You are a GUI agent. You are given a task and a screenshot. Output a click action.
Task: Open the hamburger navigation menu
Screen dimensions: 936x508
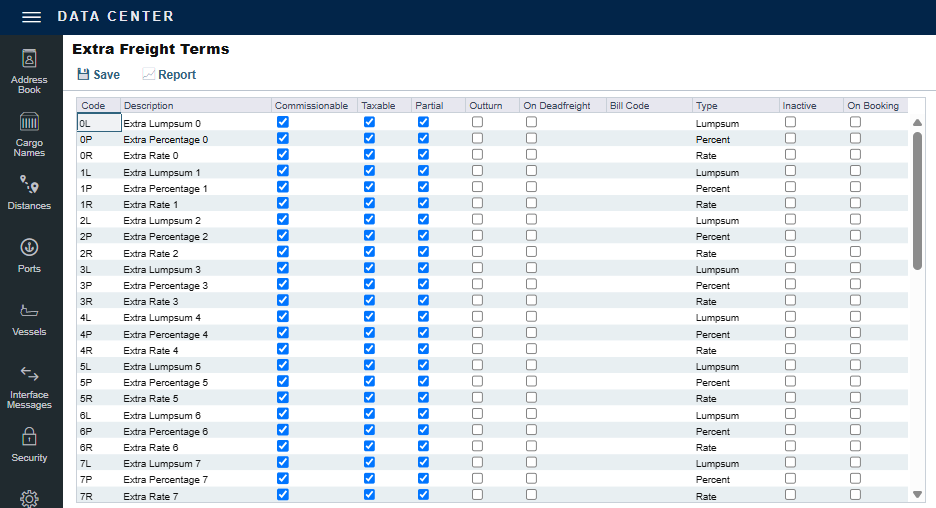[31, 17]
